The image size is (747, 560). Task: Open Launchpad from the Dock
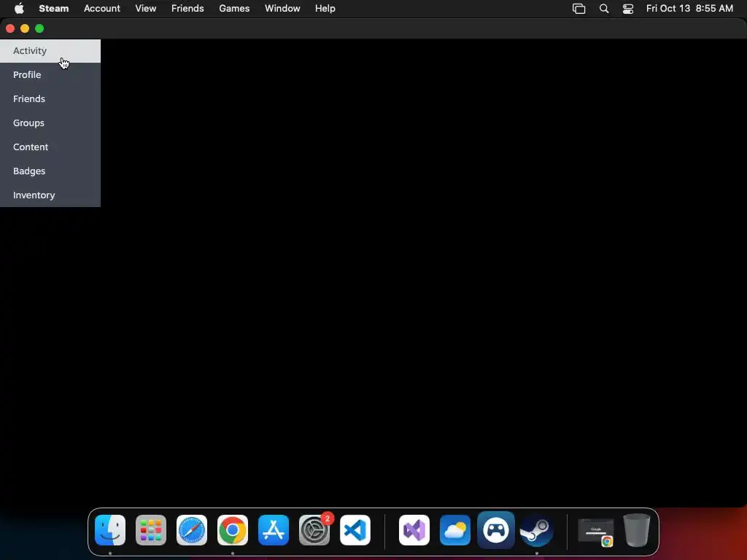[x=151, y=530]
